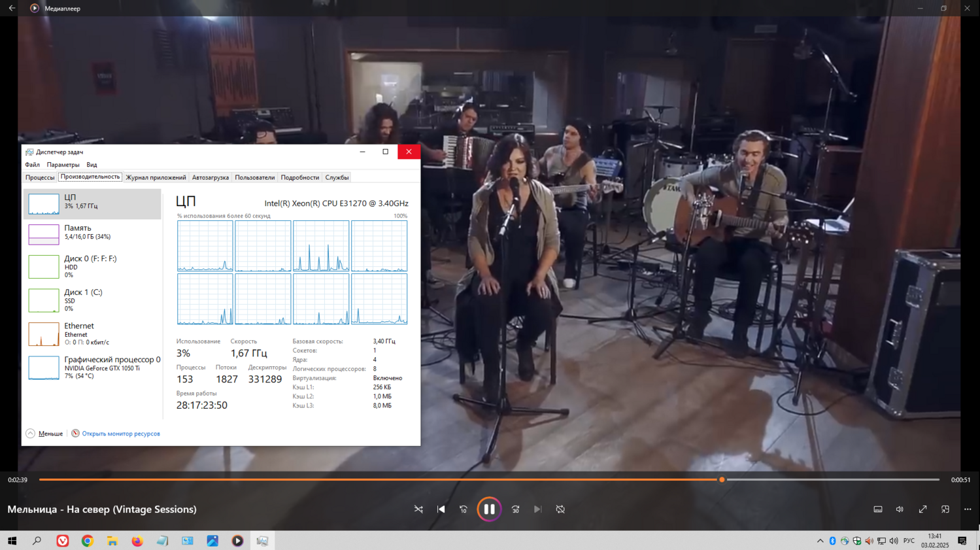Toggle repeat mode in media player
This screenshot has height=550, width=980.
560,509
